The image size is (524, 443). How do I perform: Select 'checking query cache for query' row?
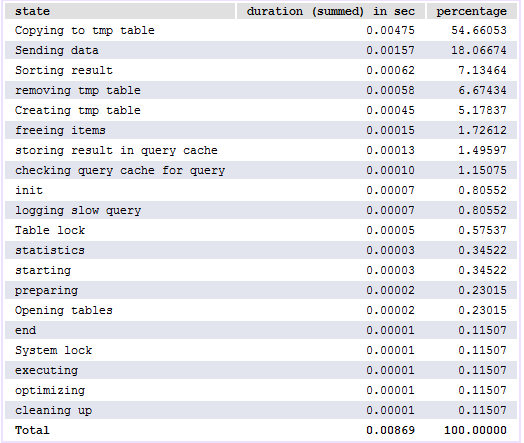click(261, 170)
